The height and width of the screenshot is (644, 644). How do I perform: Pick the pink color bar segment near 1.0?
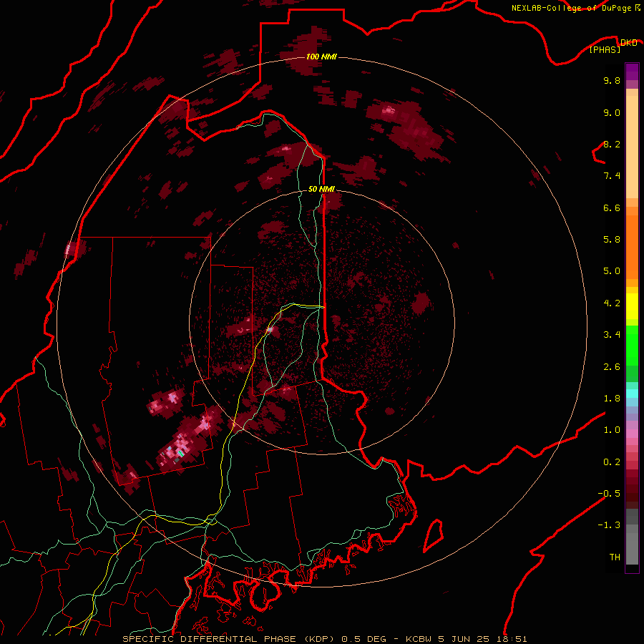pyautogui.click(x=632, y=434)
